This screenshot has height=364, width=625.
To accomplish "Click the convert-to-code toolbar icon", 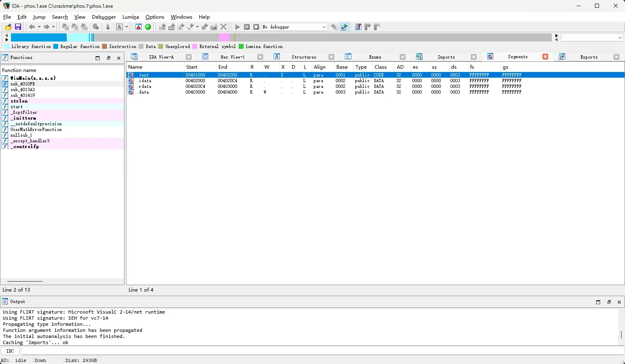I will coord(162,27).
